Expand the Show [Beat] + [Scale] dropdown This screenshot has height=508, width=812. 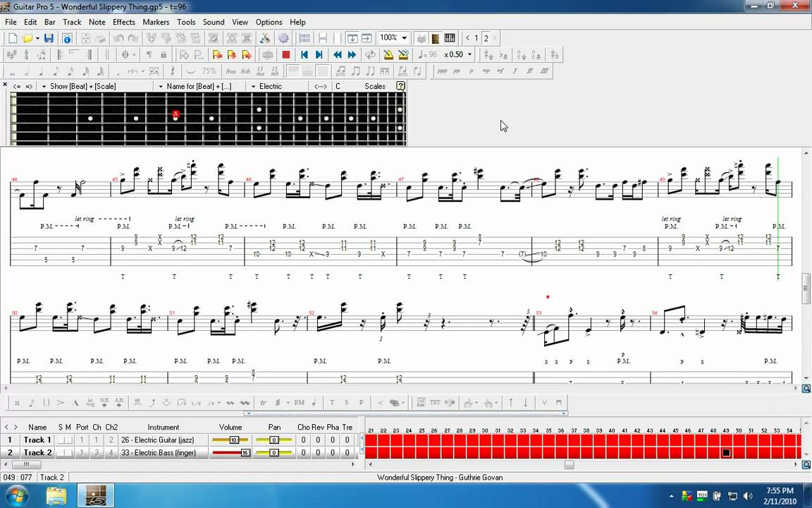44,87
